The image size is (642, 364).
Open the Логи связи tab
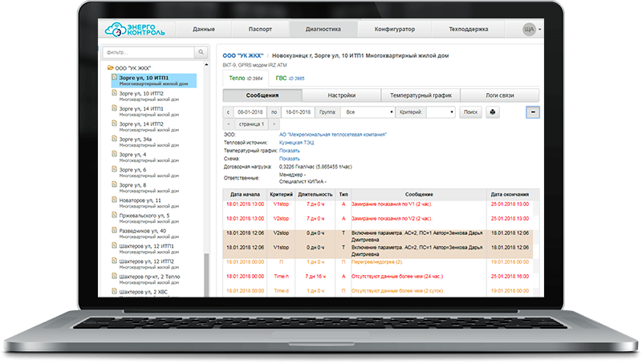pyautogui.click(x=499, y=95)
